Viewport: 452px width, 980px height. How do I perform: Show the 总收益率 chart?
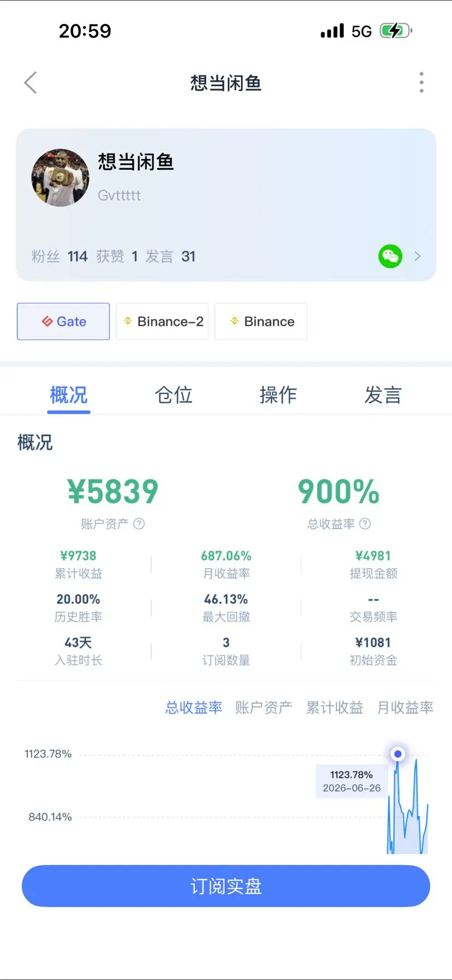[194, 708]
